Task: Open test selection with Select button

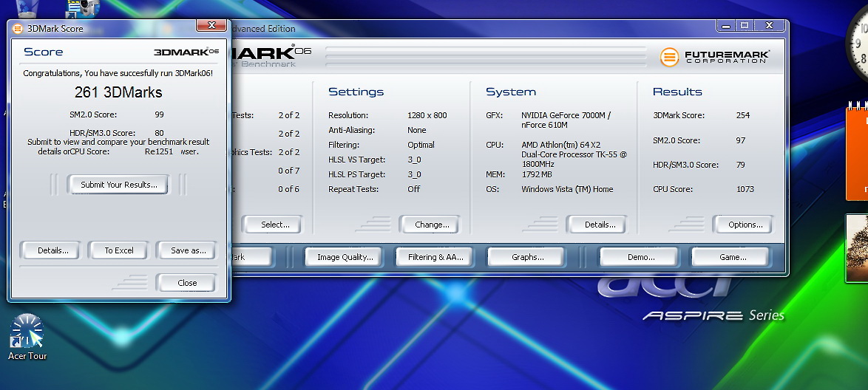Action: (275, 225)
